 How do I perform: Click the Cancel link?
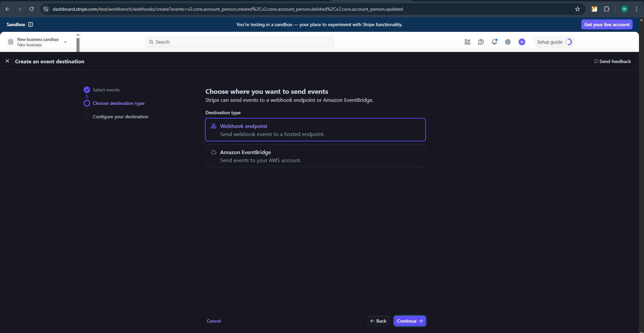[214, 321]
